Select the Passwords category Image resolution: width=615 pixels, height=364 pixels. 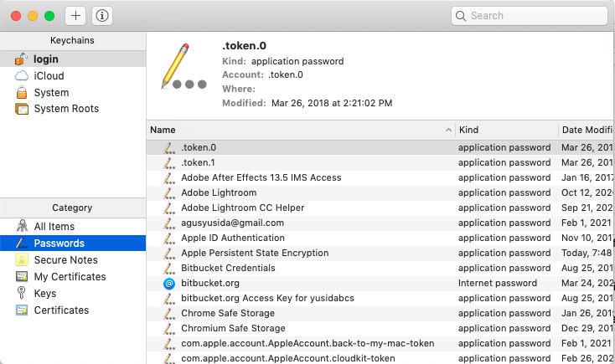point(73,244)
